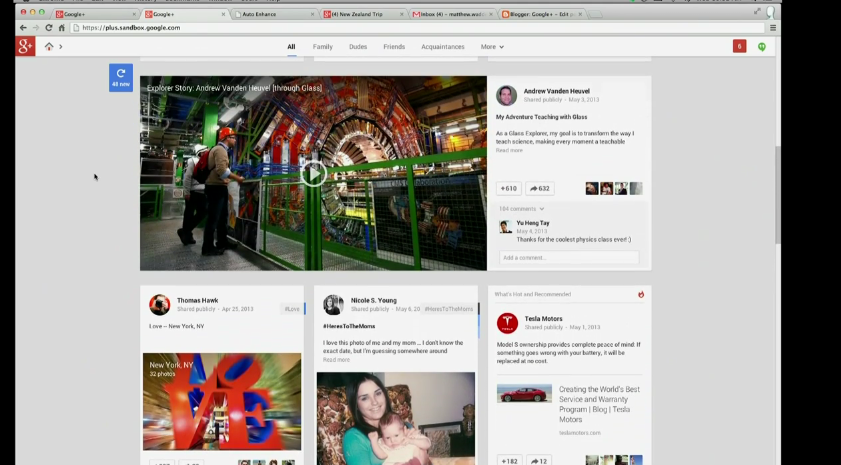This screenshot has width=841, height=465.
Task: Click first resharer thumbnail on Andrew's post
Action: (x=592, y=188)
